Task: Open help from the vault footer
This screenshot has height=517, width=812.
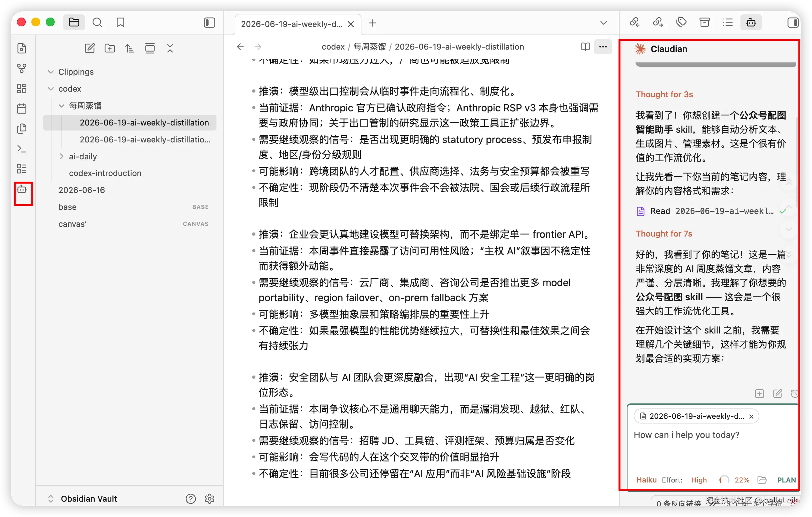Action: (x=191, y=499)
